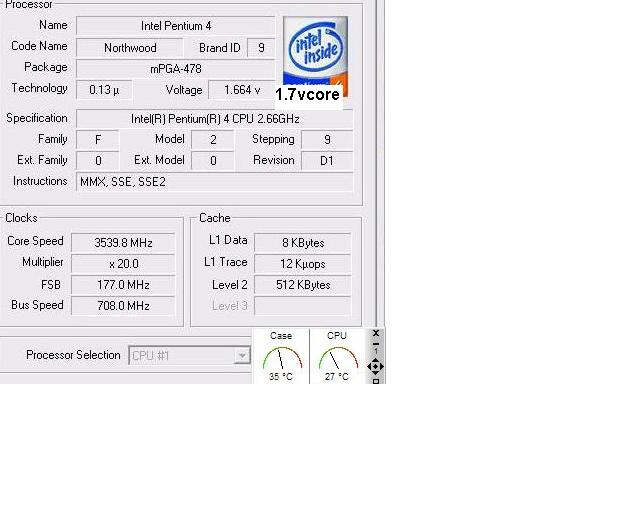Click the Cache group label

click(215, 218)
